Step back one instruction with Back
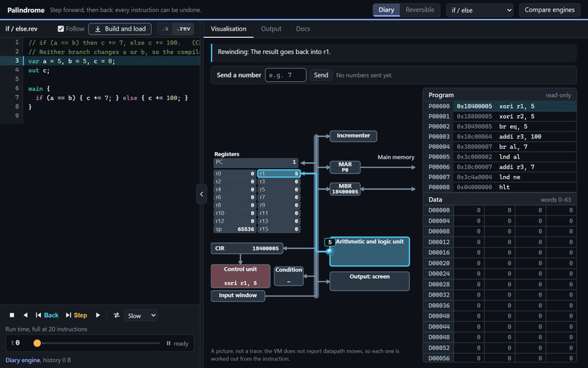 click(x=47, y=315)
